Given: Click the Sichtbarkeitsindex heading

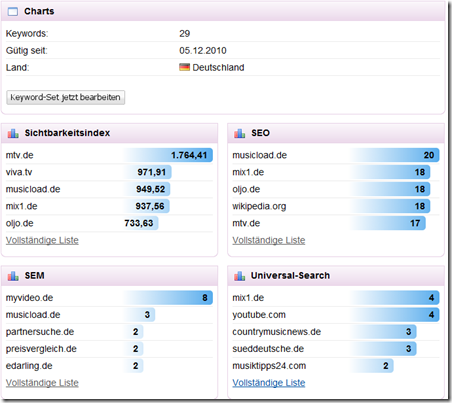Looking at the screenshot, I should (67, 133).
